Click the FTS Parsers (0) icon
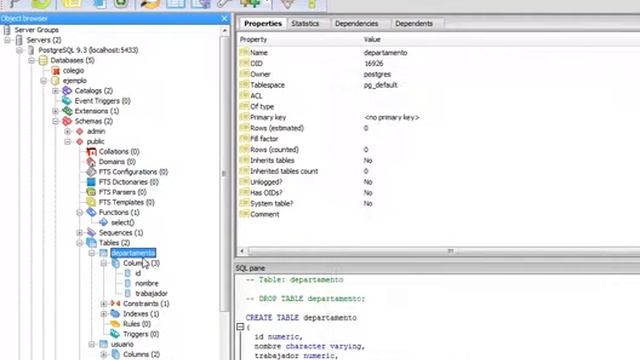The height and width of the screenshot is (360, 640). point(91,192)
